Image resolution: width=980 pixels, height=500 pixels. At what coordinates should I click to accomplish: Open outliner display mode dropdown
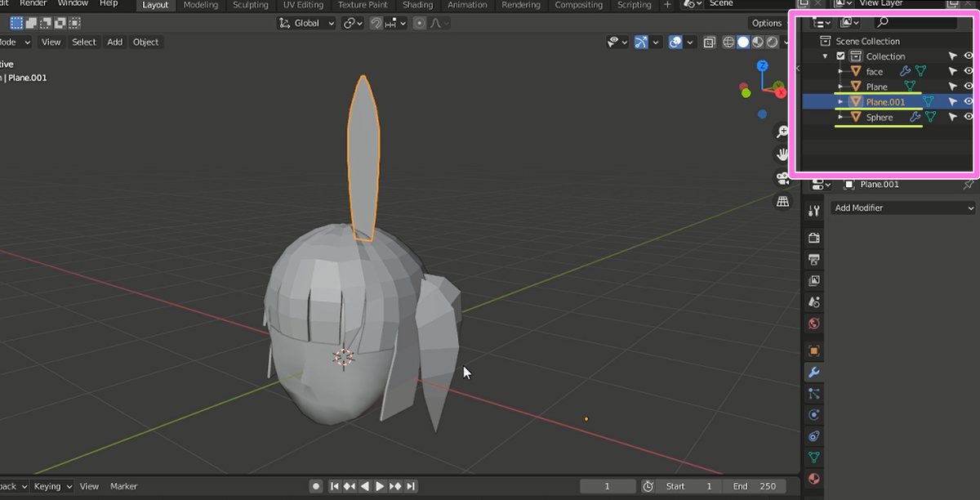822,23
